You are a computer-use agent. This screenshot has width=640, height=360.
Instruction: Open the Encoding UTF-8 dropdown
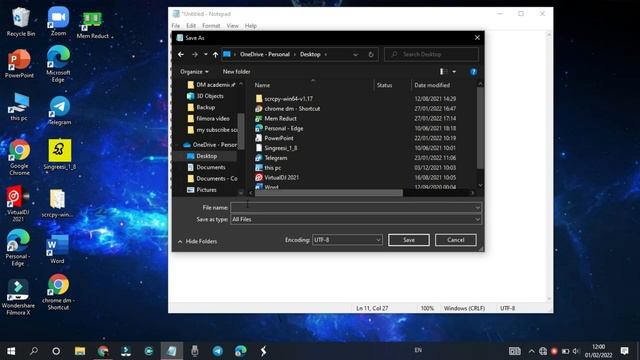347,240
